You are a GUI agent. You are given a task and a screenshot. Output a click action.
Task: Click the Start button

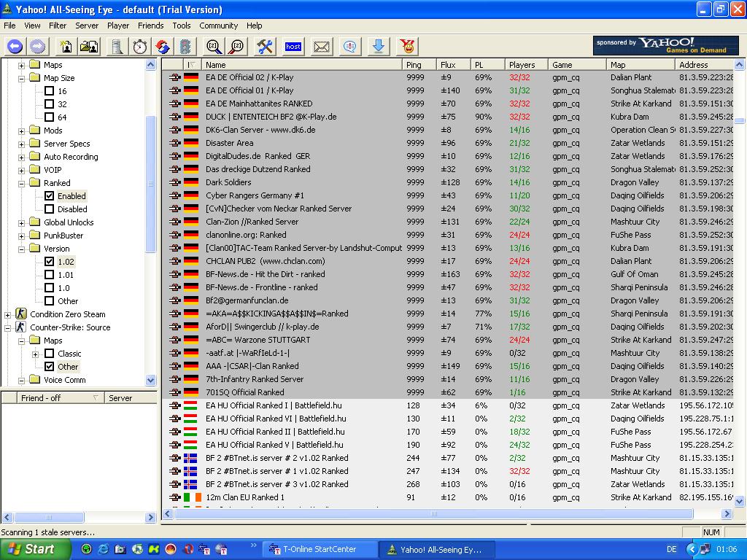[36, 549]
